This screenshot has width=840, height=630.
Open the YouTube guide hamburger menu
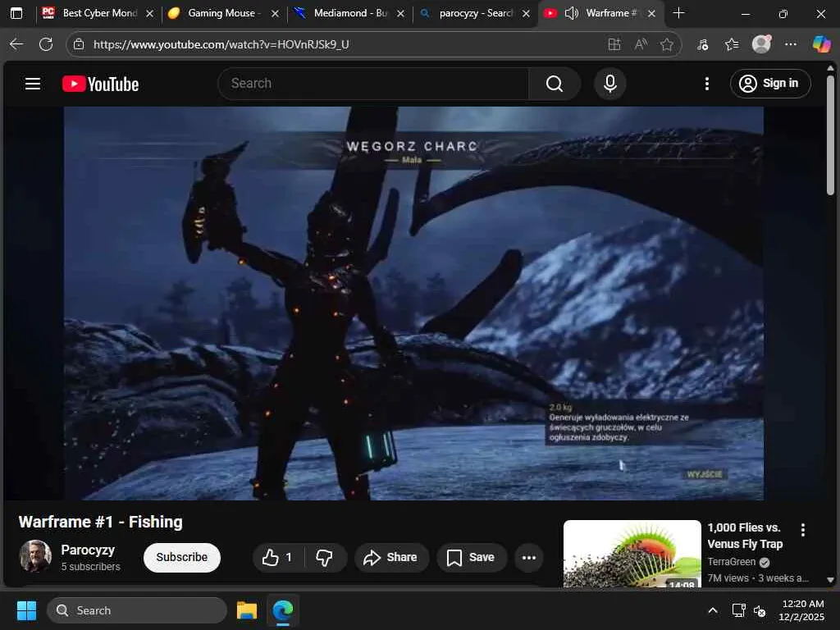click(33, 84)
